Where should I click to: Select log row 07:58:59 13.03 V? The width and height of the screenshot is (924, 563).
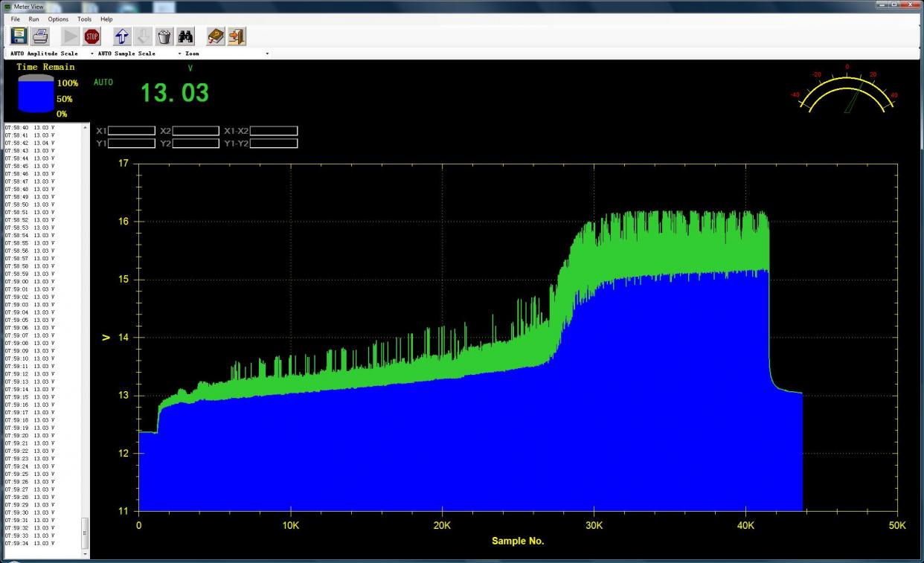(x=30, y=274)
